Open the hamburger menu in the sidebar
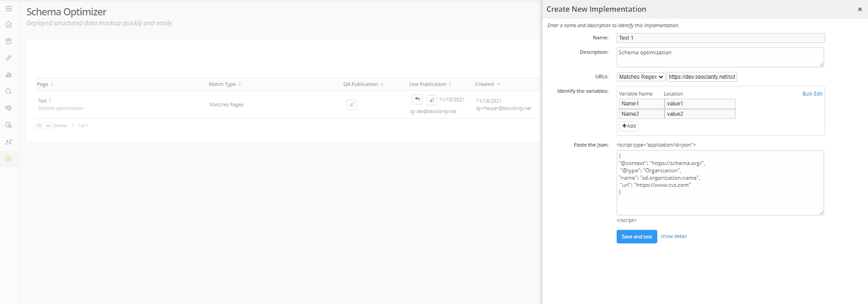This screenshot has height=304, width=868. pyautogui.click(x=9, y=9)
